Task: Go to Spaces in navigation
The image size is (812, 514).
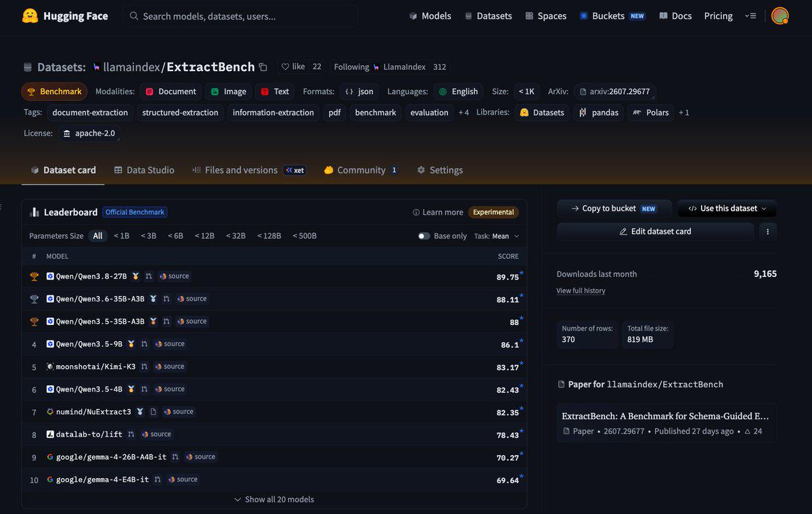Action: point(545,16)
